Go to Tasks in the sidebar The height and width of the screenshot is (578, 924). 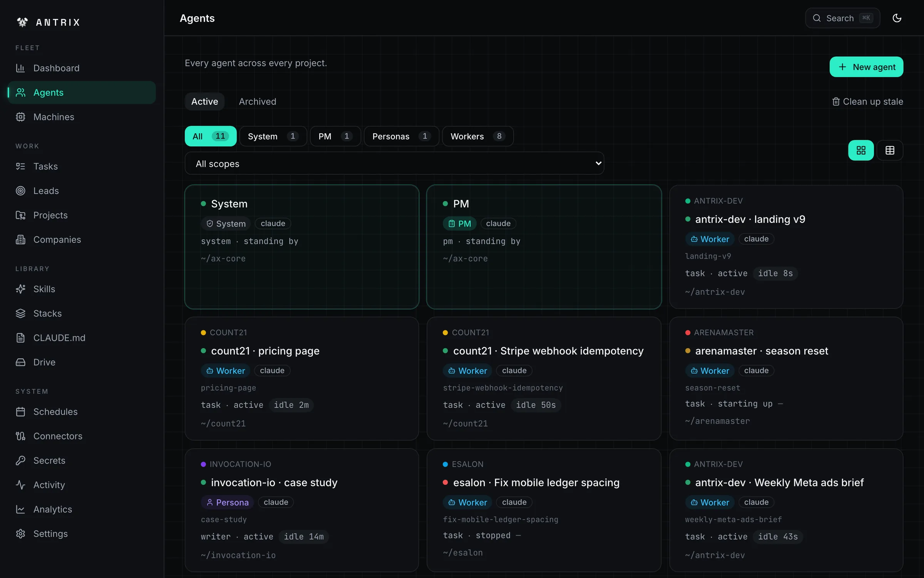(82, 166)
